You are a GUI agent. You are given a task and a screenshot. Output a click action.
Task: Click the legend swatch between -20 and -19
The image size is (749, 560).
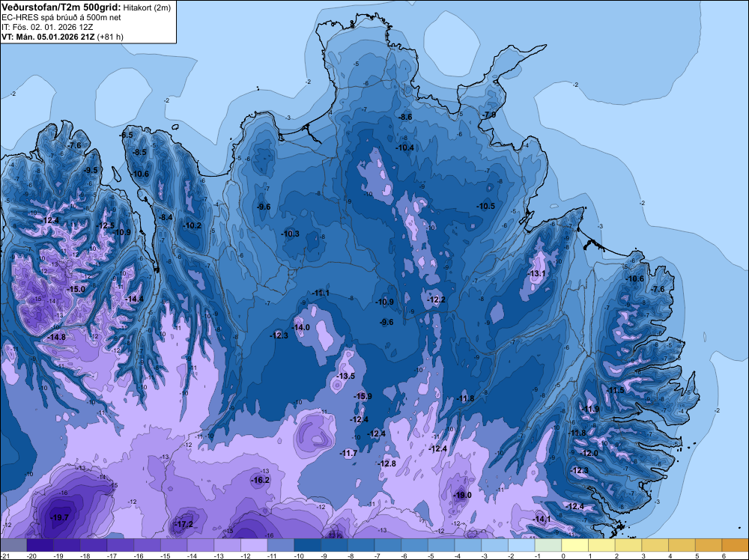coord(40,545)
